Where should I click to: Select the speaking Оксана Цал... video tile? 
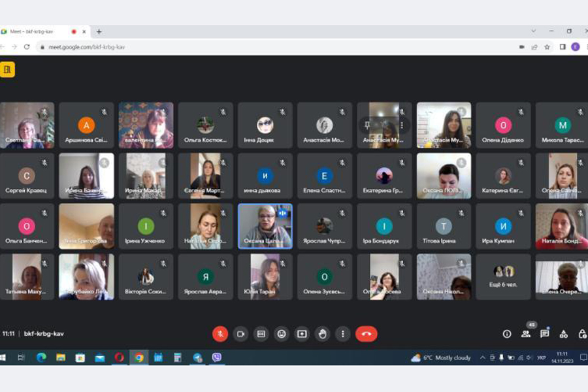265,226
